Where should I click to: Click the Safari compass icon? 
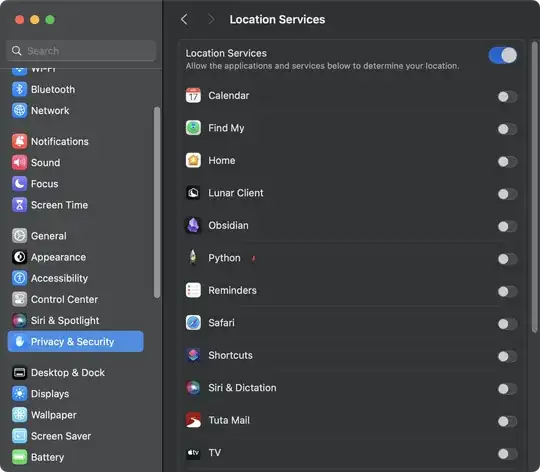[193, 323]
